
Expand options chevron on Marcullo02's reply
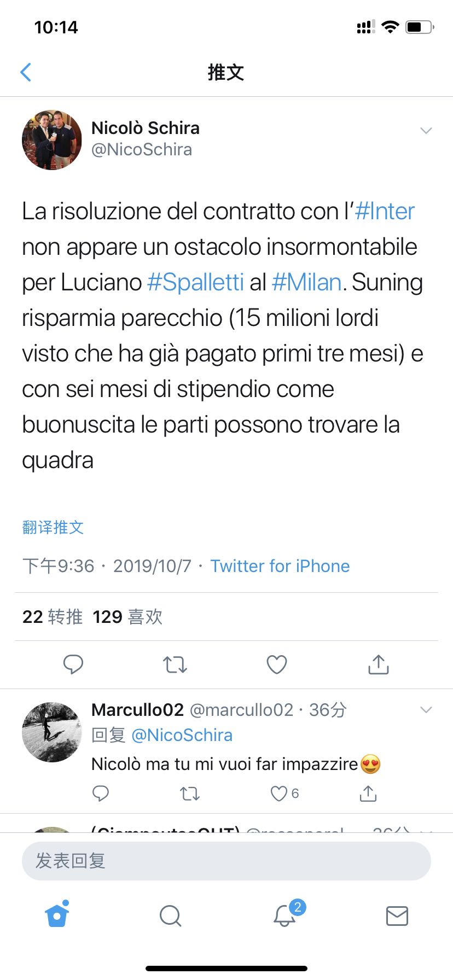tap(426, 710)
